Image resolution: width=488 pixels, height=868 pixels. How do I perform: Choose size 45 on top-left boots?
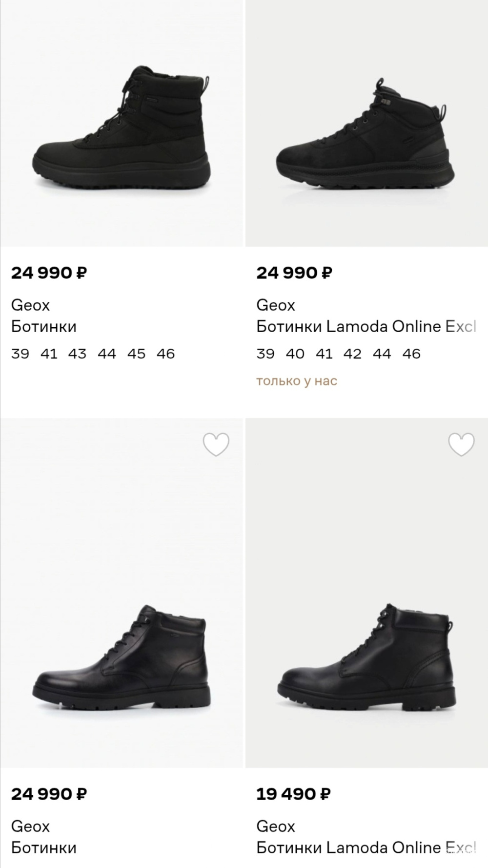[x=136, y=354]
